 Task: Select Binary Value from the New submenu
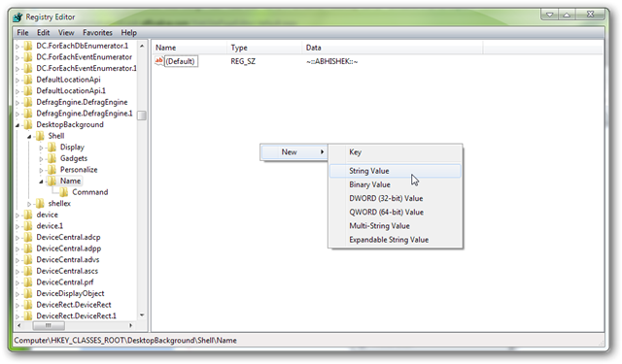[x=396, y=184]
